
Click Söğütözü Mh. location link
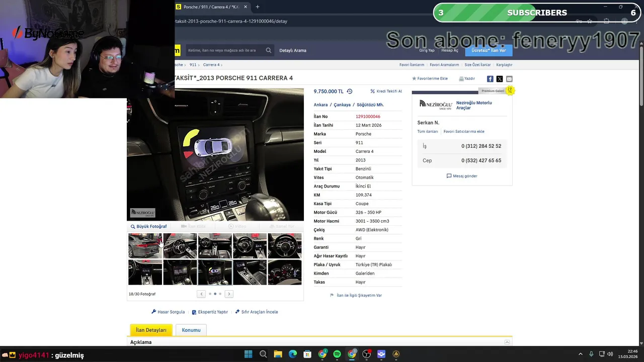pos(370,105)
